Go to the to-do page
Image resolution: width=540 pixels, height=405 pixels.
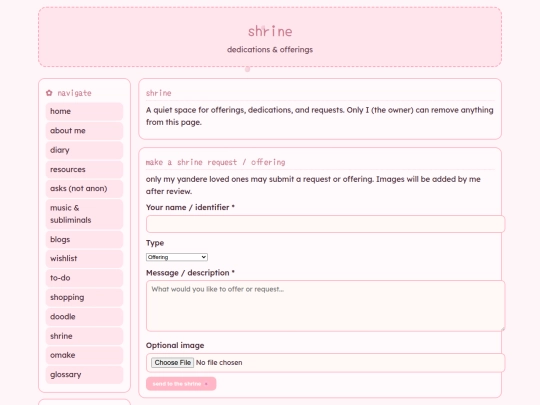coord(84,278)
